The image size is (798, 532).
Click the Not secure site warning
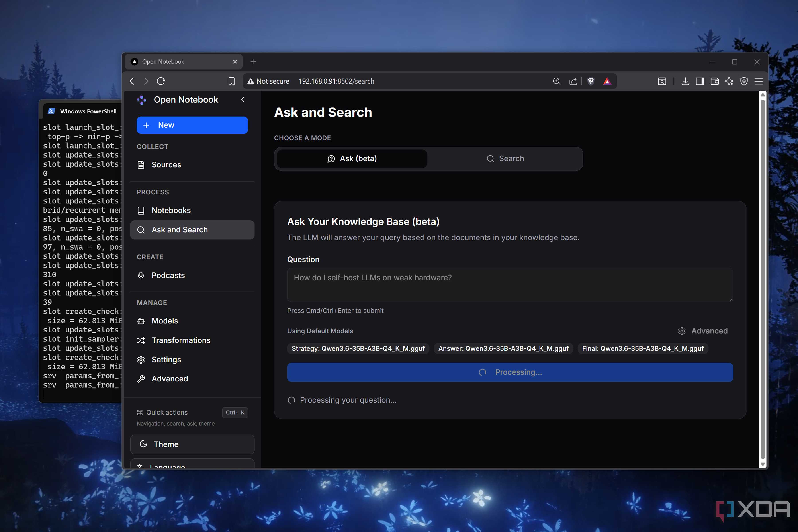click(x=268, y=81)
